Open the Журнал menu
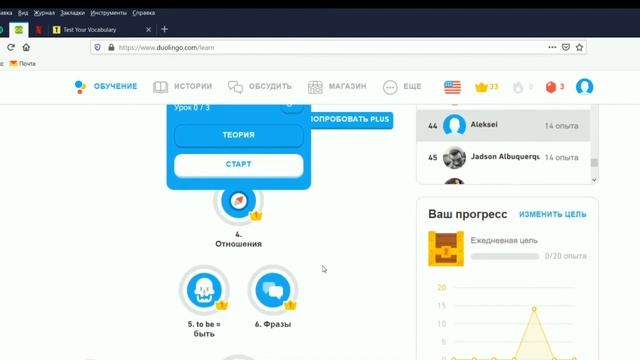Viewport: 640px width, 360px height. [x=44, y=13]
